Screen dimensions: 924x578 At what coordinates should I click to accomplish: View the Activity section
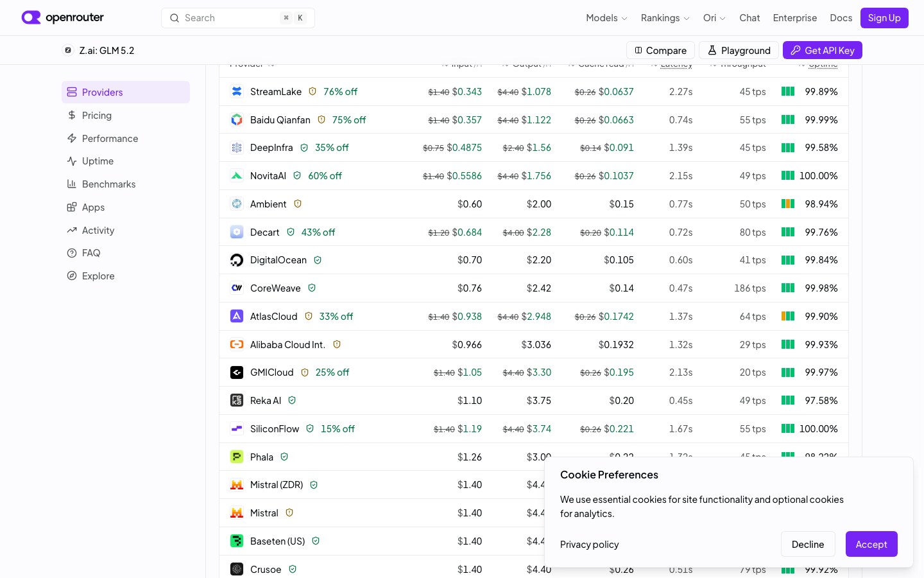coord(126,230)
